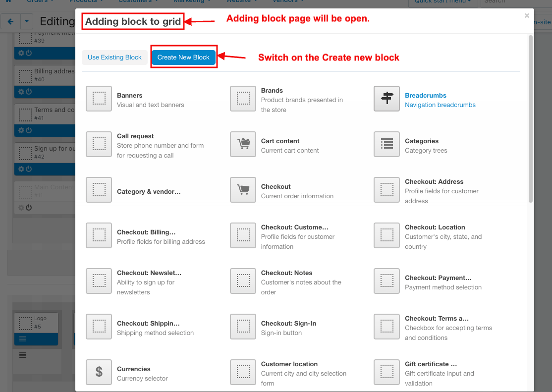
Task: Pick the Categories list icon
Action: click(x=386, y=144)
